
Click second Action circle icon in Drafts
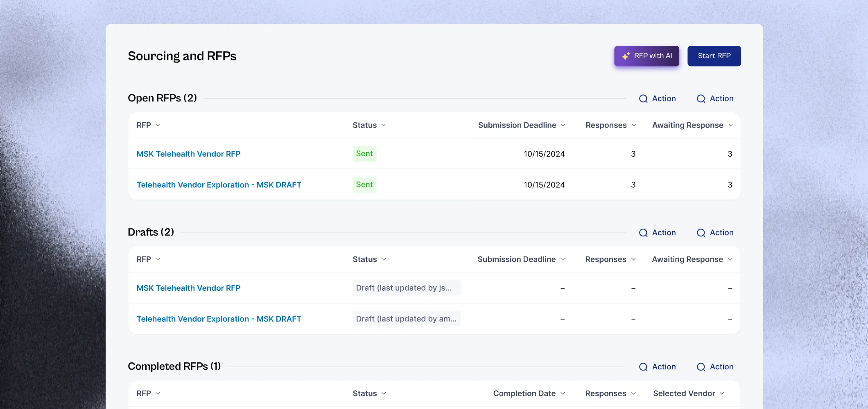(x=701, y=233)
